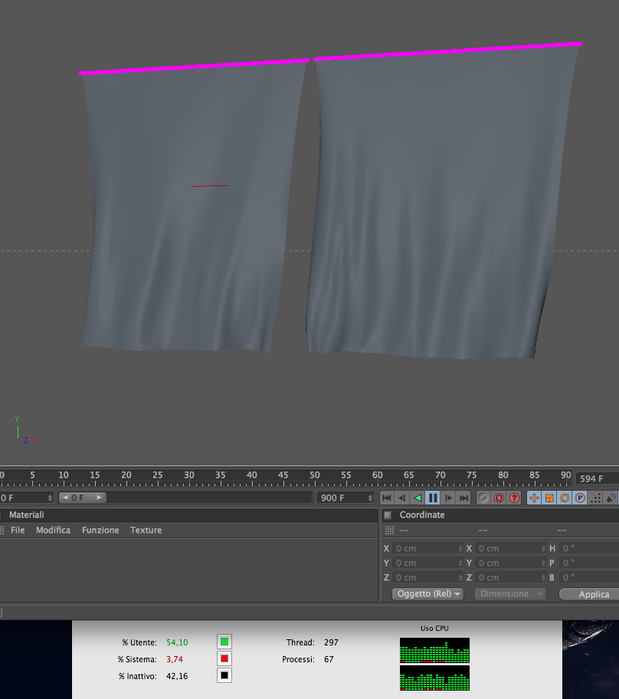This screenshot has width=619, height=699.
Task: Toggle the orange scale key icon
Action: pos(549,498)
